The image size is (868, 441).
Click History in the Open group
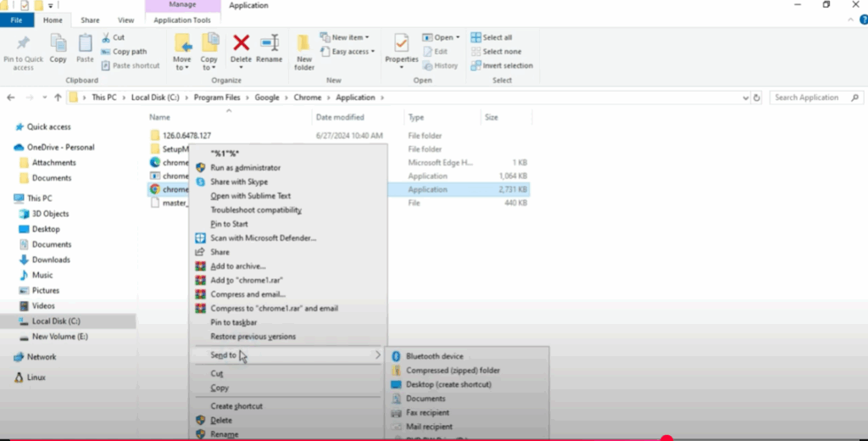(440, 65)
